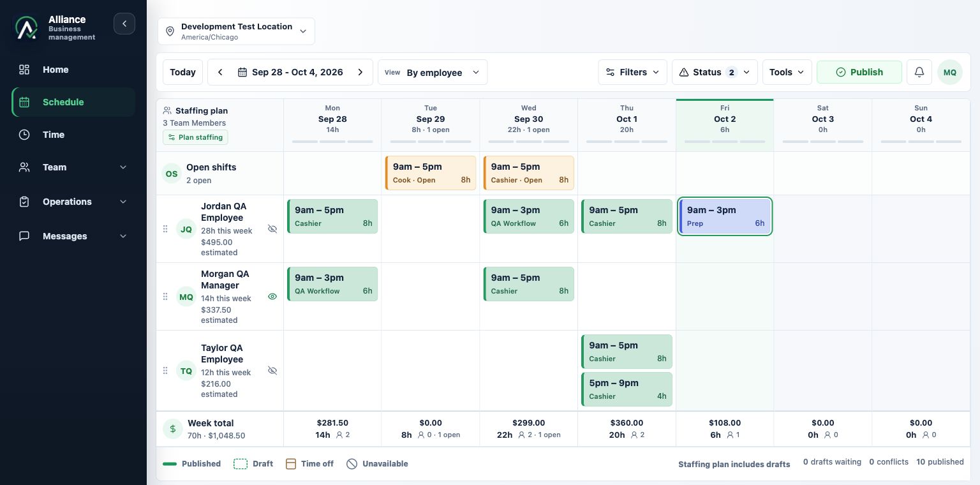Screen dimensions: 980x485
Task: Open the Sep 28 - Oct 4, 2026 date picker
Action: pos(290,72)
